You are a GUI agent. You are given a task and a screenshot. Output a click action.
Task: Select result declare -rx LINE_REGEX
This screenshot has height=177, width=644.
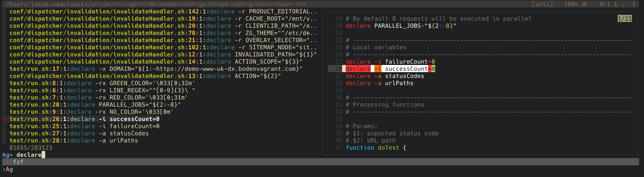pos(102,90)
